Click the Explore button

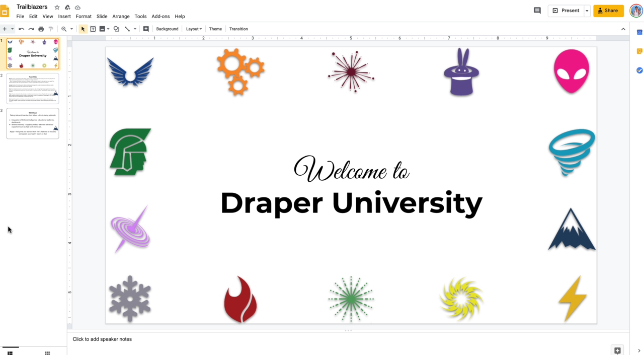click(617, 350)
